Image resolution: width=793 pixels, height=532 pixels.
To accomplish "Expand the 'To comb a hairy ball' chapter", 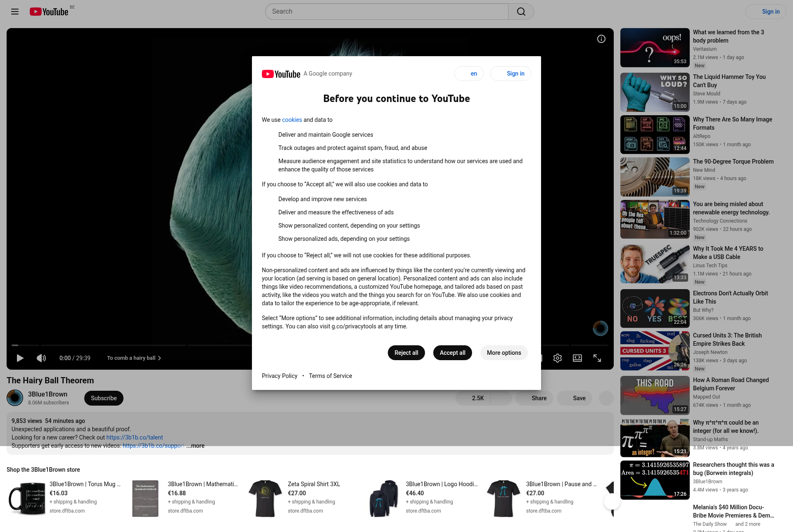I will [x=134, y=358].
